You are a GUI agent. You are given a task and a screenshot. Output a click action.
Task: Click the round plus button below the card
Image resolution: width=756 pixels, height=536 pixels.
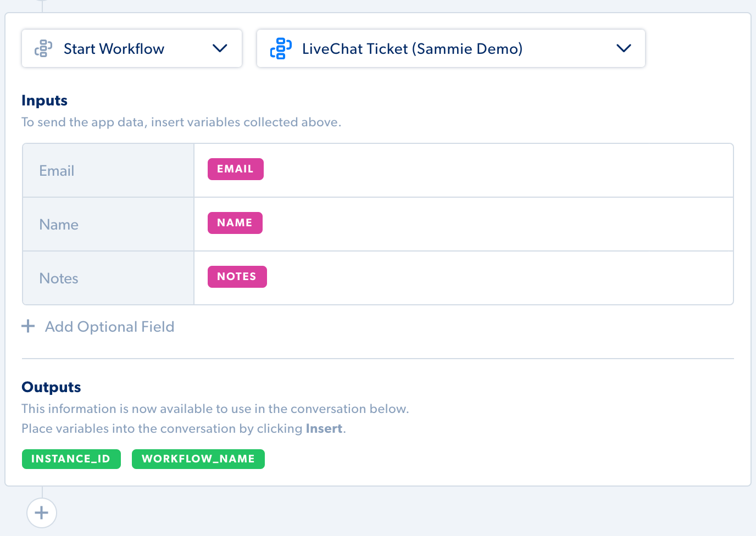42,513
